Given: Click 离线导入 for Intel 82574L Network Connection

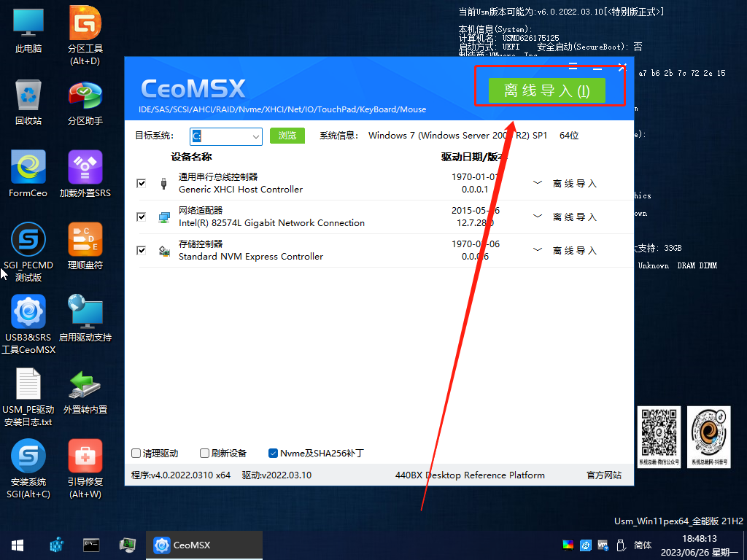Looking at the screenshot, I should (575, 217).
